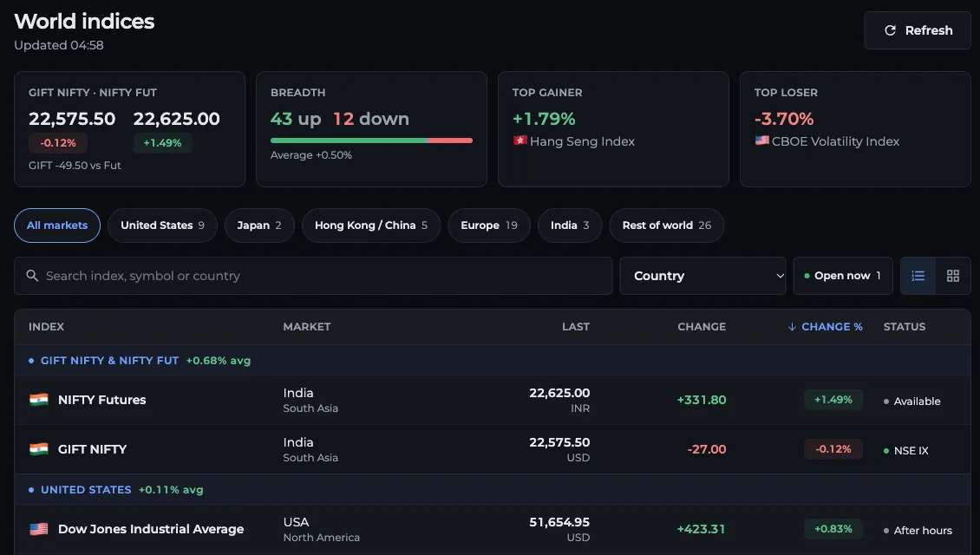980x555 pixels.
Task: Sort by the STATUS column header
Action: coord(905,327)
